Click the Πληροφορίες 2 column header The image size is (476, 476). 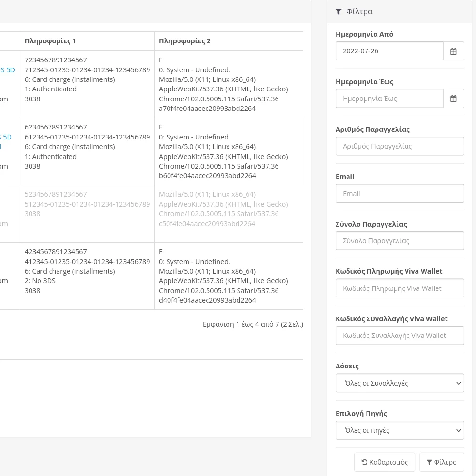tap(185, 41)
